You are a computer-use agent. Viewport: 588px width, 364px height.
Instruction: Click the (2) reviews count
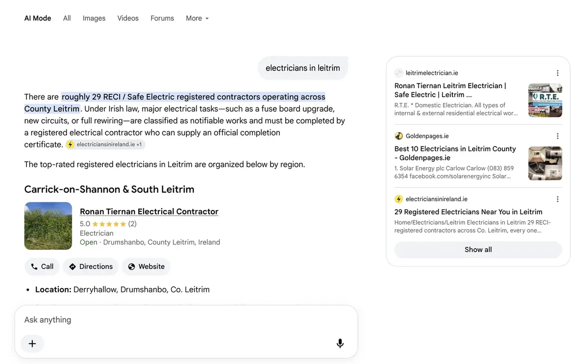(x=132, y=224)
